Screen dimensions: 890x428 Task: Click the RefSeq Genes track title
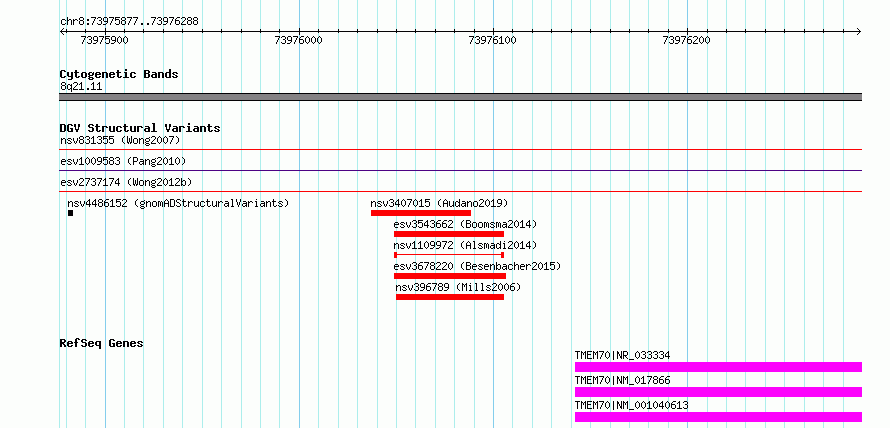point(102,343)
